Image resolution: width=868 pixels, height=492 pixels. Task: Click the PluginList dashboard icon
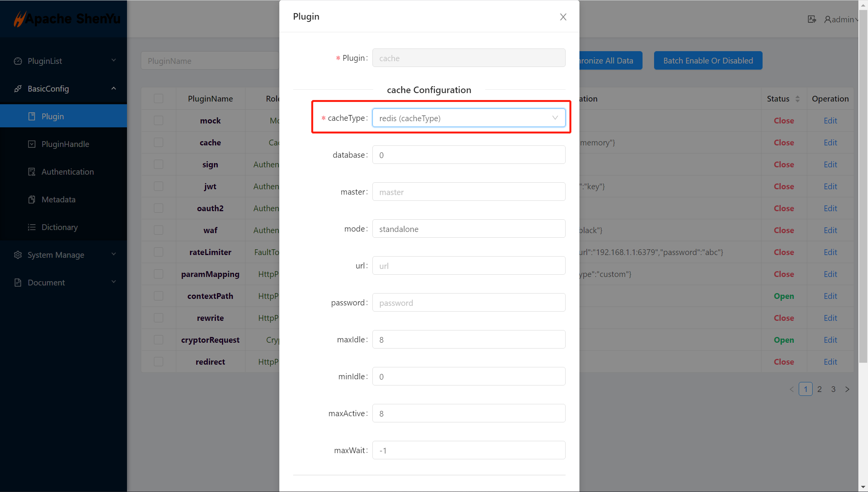(x=18, y=61)
